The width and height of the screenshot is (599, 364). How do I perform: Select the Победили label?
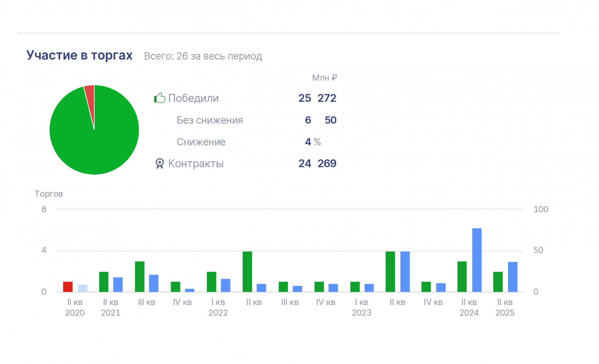[193, 98]
